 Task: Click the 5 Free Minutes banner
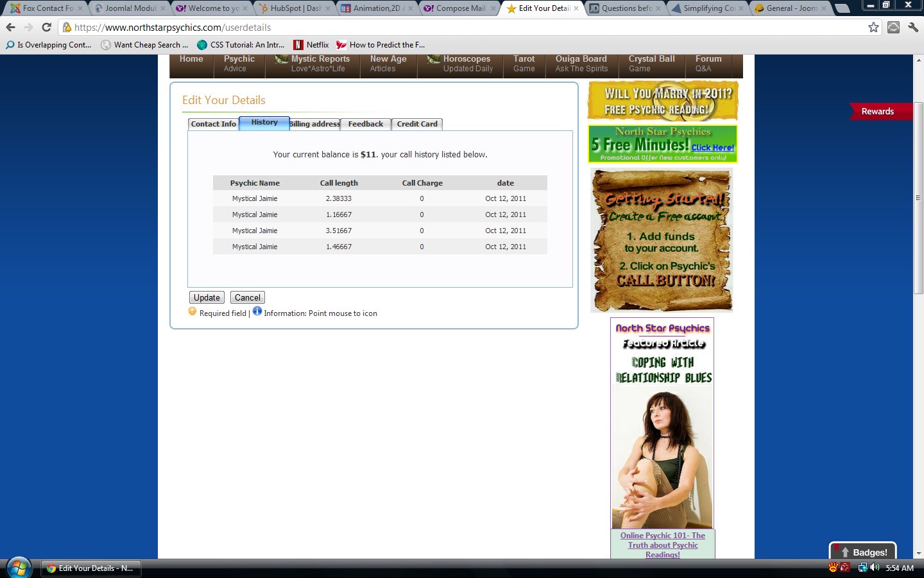tap(663, 144)
